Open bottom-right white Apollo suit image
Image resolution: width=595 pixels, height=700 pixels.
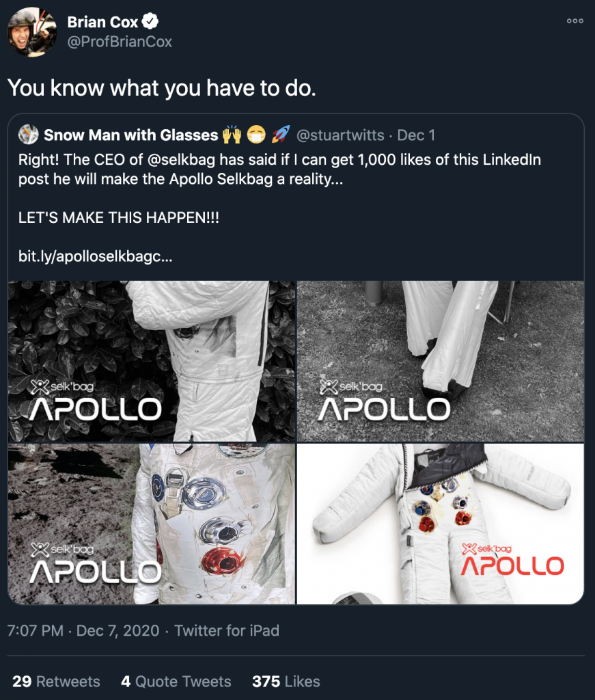click(x=441, y=524)
